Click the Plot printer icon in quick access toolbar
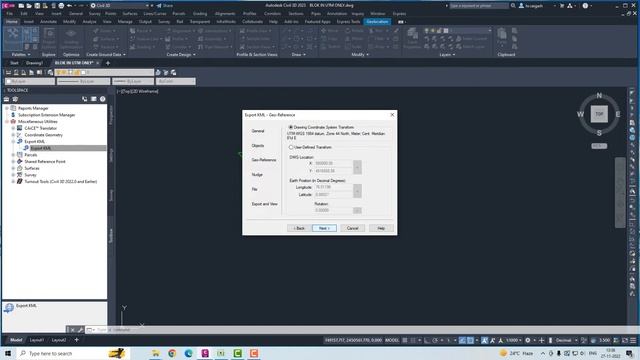The width and height of the screenshot is (640, 360). point(61,6)
